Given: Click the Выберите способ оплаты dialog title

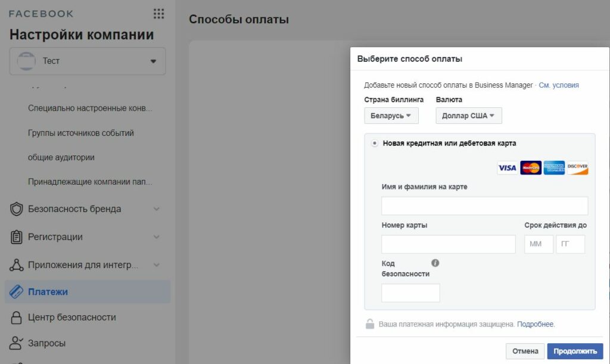Looking at the screenshot, I should 410,59.
